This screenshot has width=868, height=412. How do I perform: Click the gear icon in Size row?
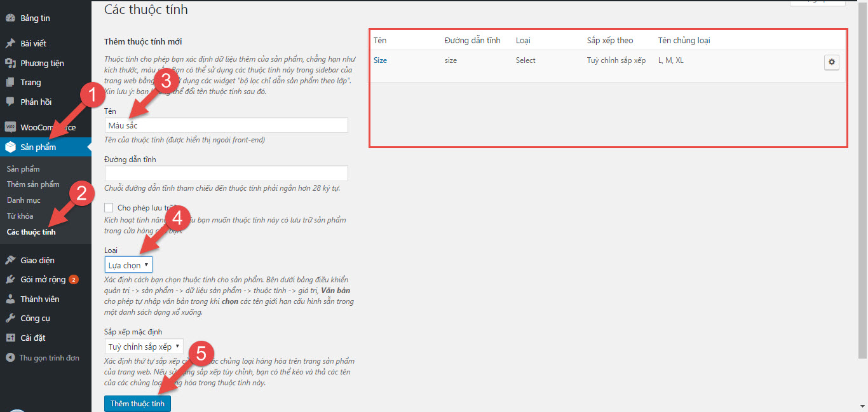(x=831, y=62)
